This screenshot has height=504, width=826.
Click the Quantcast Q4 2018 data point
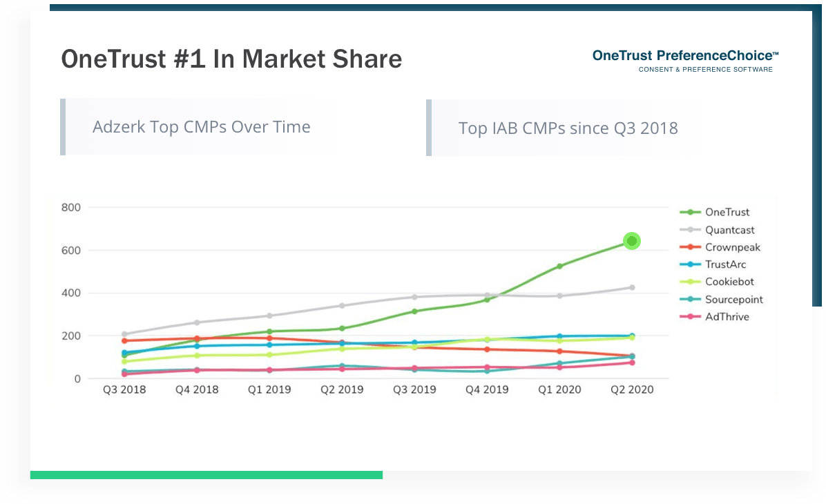pos(197,322)
